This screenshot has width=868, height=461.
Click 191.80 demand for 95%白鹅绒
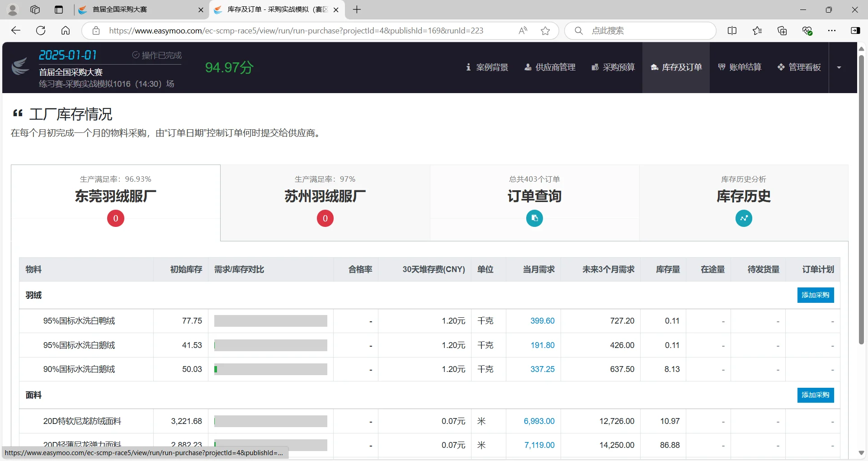tap(542, 345)
